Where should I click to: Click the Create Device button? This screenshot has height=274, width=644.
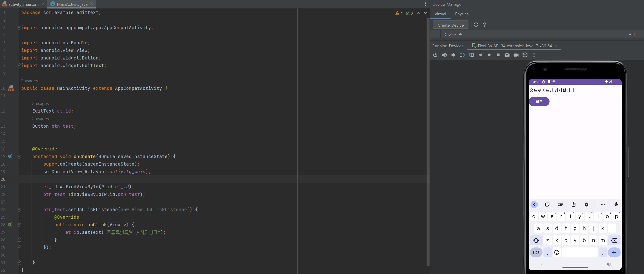coord(451,25)
